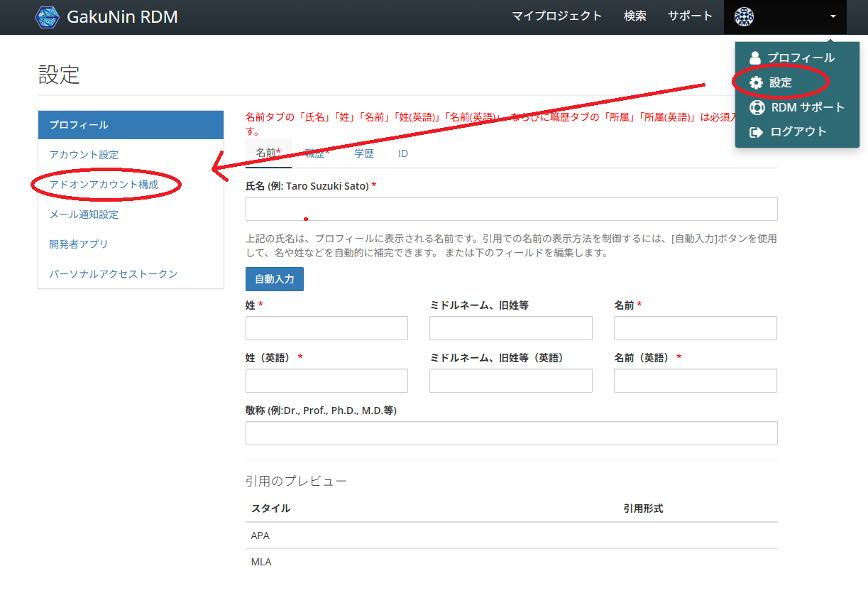Image resolution: width=868 pixels, height=598 pixels.
Task: Click the lifebuoy icon for RDM サポート
Action: 757,107
